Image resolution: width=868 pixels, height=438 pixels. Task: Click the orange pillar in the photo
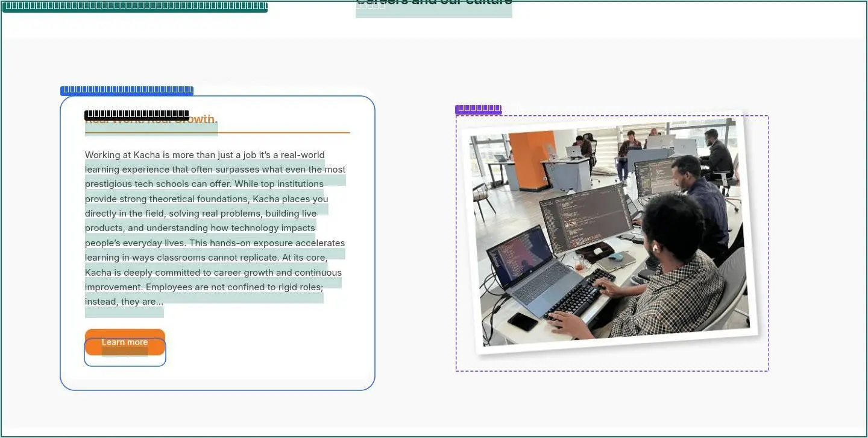pyautogui.click(x=532, y=159)
